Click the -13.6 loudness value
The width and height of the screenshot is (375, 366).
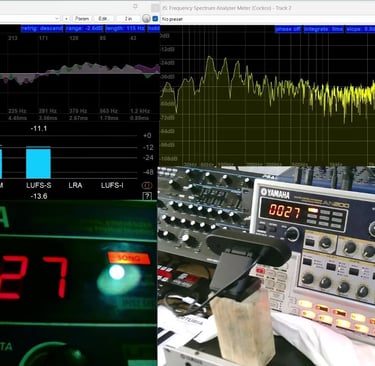pyautogui.click(x=39, y=196)
